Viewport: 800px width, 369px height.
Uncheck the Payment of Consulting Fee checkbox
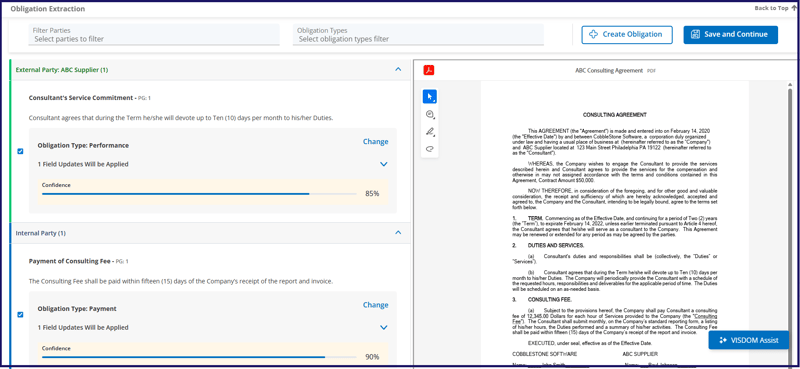click(x=20, y=314)
